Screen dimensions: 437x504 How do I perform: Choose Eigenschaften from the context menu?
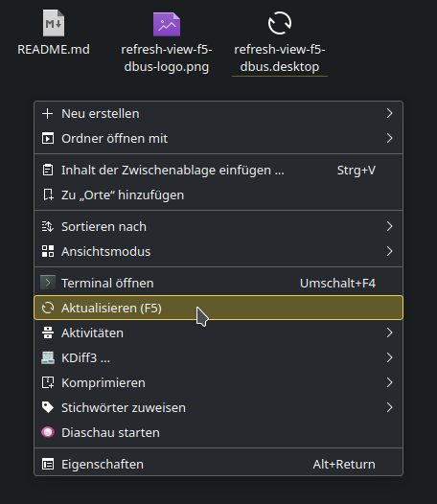(x=218, y=464)
